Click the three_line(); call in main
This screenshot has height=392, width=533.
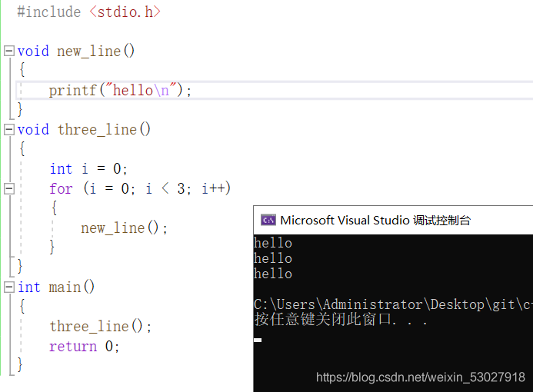(x=101, y=327)
